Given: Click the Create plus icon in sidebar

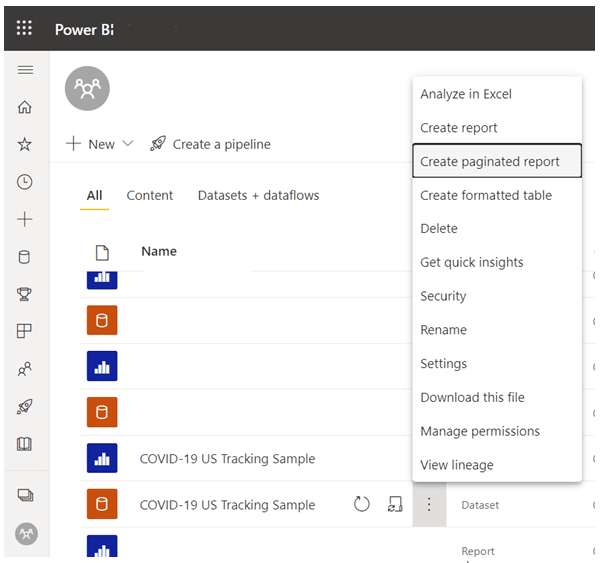Looking at the screenshot, I should tap(25, 219).
